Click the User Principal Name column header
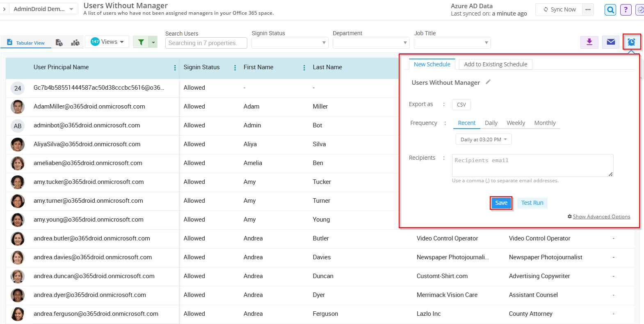Image resolution: width=644 pixels, height=324 pixels. (x=61, y=67)
